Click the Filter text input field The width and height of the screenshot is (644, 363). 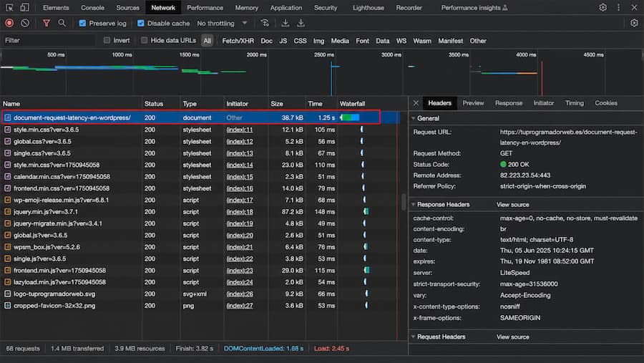pyautogui.click(x=49, y=40)
